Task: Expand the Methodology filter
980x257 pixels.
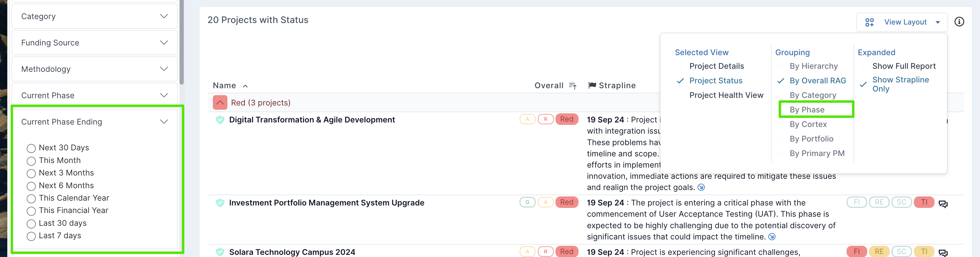Action: pyautogui.click(x=94, y=69)
